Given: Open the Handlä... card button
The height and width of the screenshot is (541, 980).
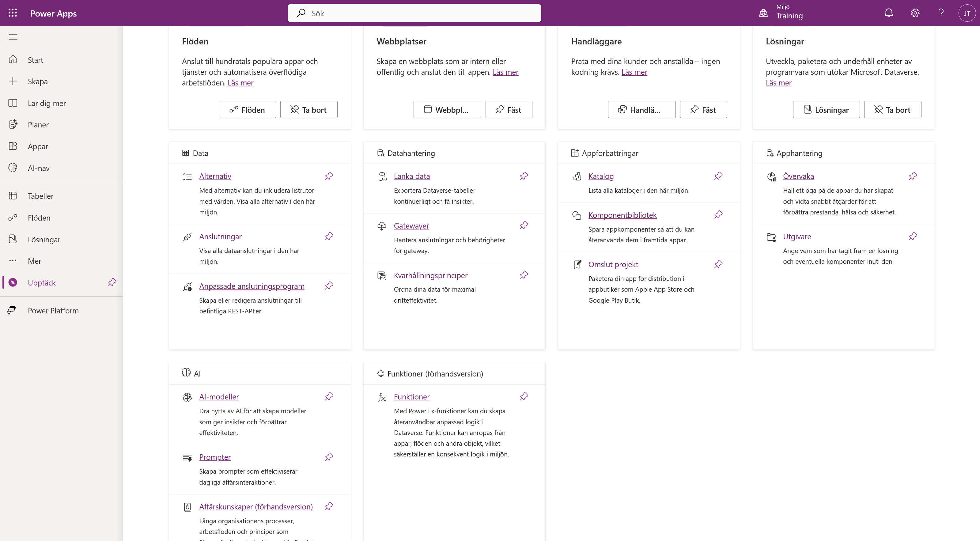Looking at the screenshot, I should [x=642, y=110].
